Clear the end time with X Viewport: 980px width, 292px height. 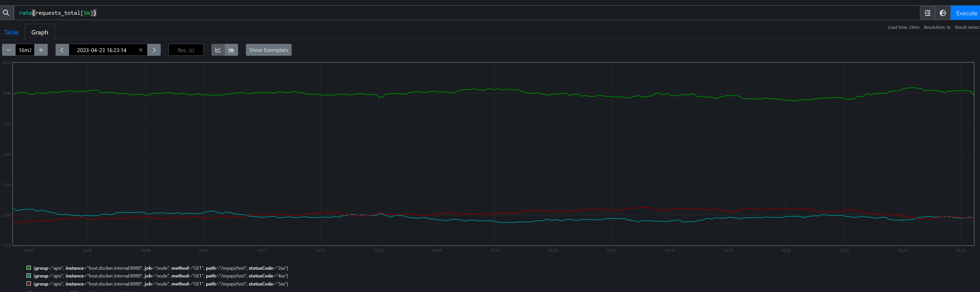point(141,50)
